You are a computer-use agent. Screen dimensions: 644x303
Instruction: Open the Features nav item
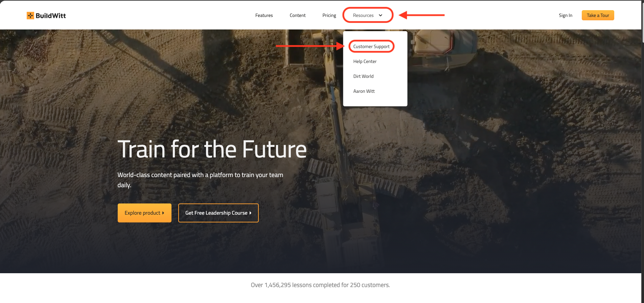264,15
